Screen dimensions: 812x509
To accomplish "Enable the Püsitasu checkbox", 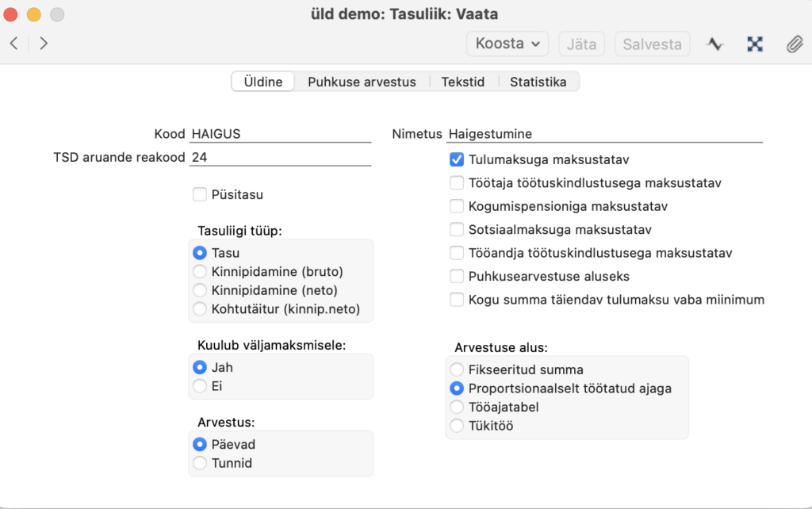I will (x=200, y=194).
